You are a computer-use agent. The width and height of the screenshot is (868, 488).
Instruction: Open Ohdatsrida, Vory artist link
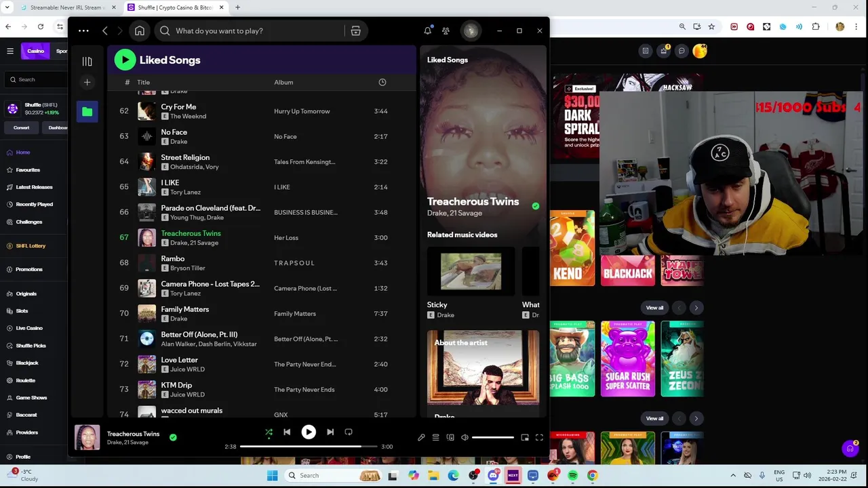point(195,167)
